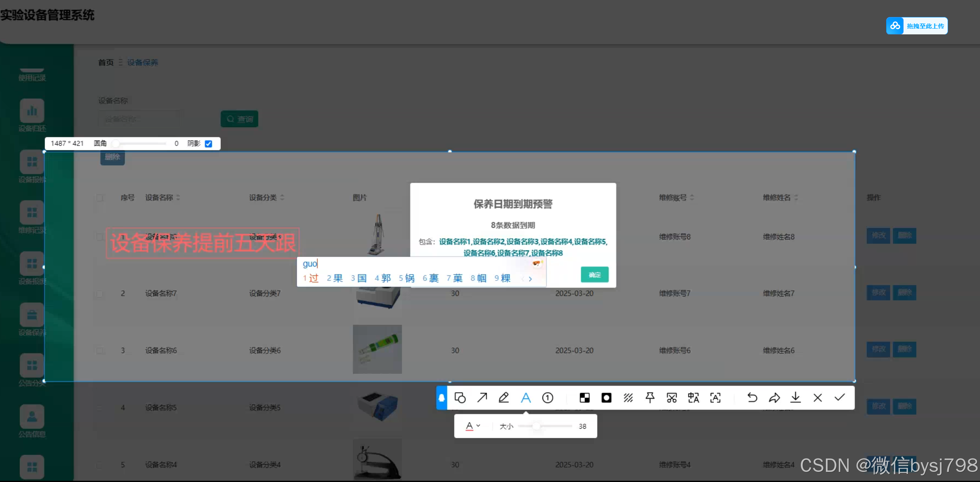980x482 pixels.
Task: Choose IME candidate 1 过
Action: 311,278
